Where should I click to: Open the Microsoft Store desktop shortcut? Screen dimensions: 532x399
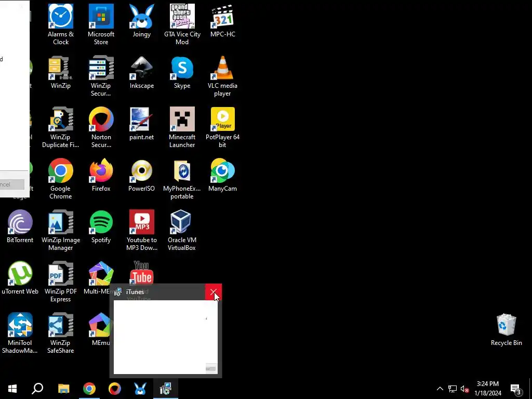[101, 24]
